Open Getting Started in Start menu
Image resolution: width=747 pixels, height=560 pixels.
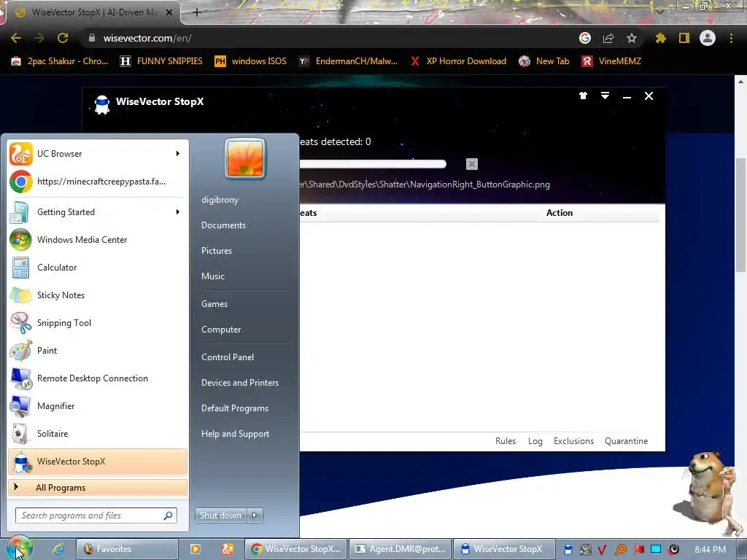click(x=98, y=212)
